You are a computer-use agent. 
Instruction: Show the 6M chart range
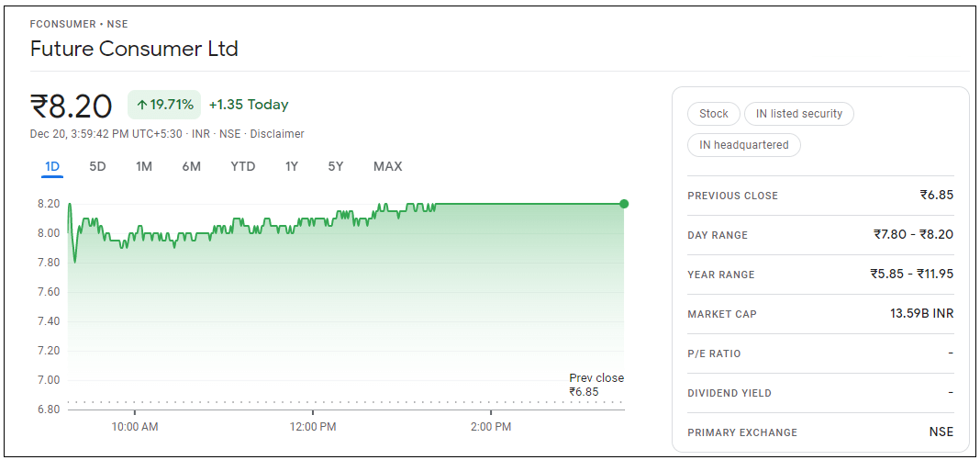(191, 166)
